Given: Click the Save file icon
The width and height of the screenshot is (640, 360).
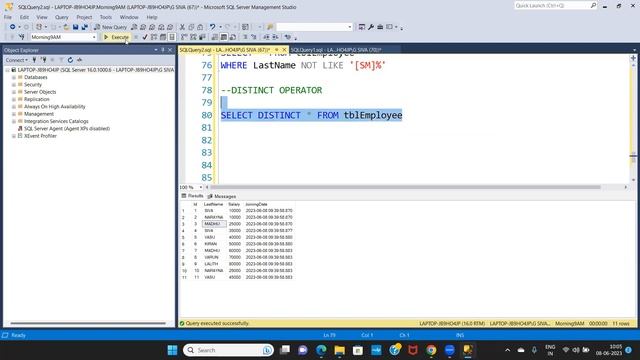Looking at the screenshot, I should point(76,27).
